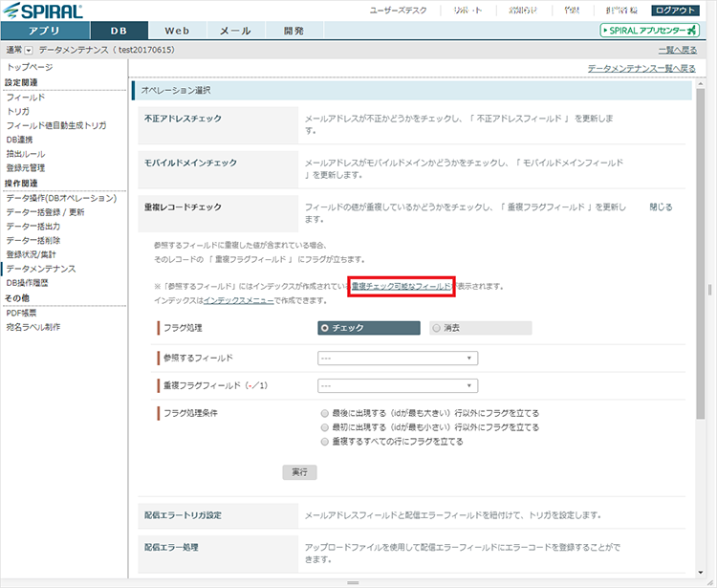
Task: Collapse section with 閉じる
Action: (661, 207)
